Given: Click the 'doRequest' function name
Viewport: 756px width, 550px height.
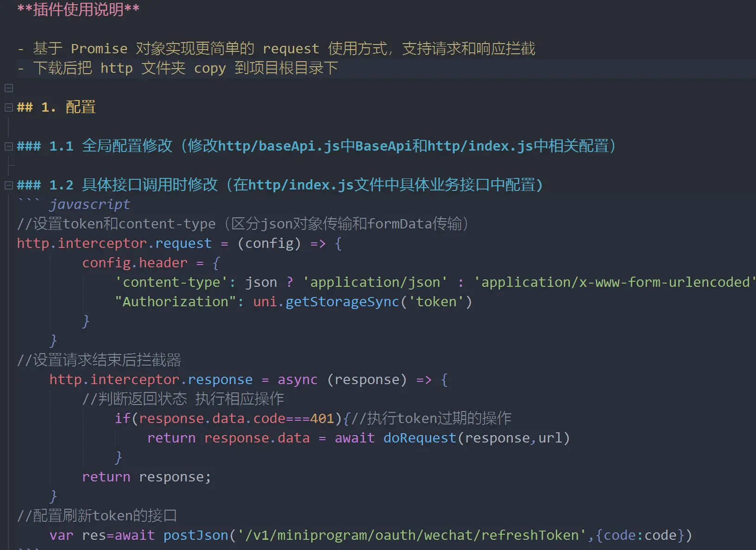Looking at the screenshot, I should (x=420, y=438).
